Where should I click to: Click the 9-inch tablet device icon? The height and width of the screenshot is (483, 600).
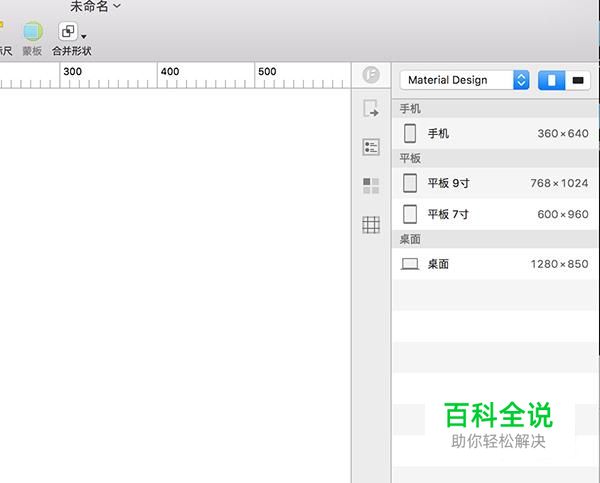point(410,183)
